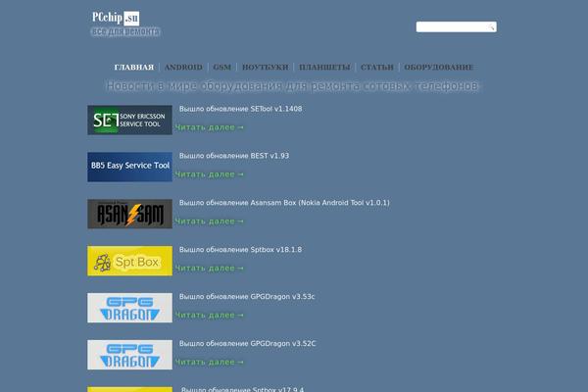Follow Читать далее under BEST v1.93

210,174
